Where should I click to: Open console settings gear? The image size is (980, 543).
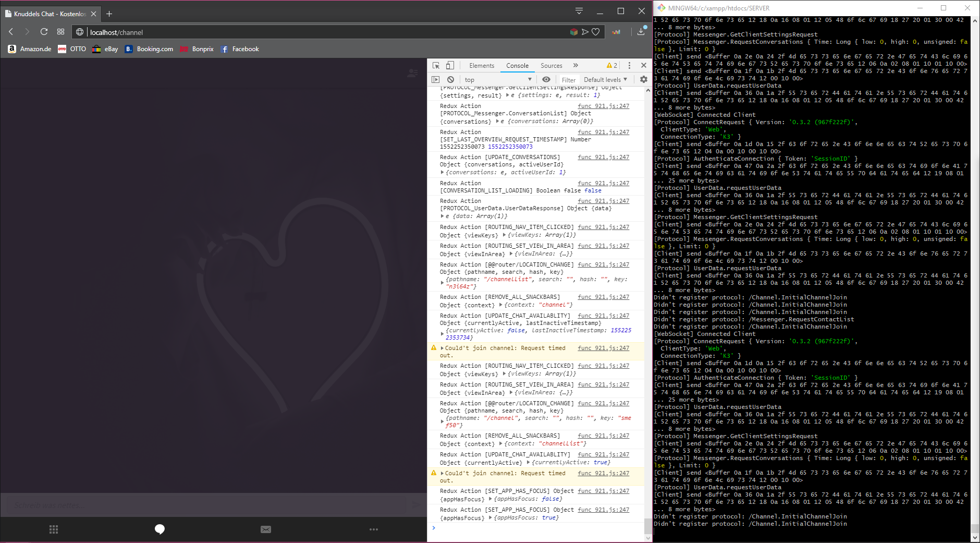pos(644,79)
